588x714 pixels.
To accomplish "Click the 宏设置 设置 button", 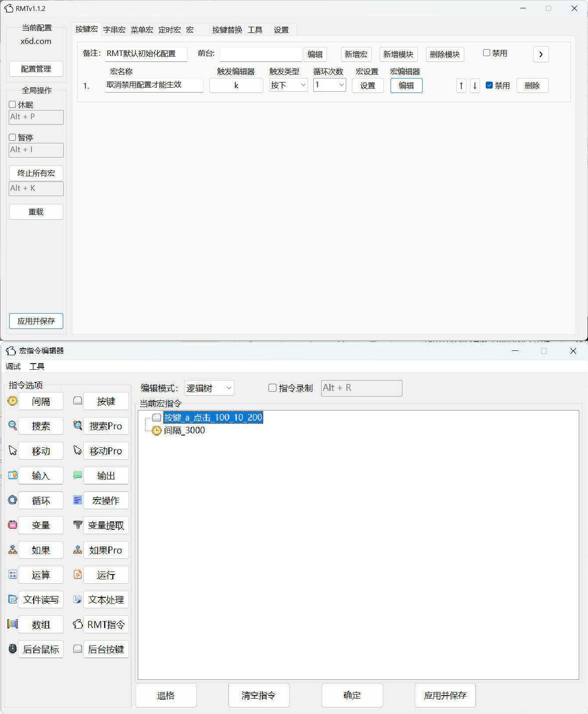I will click(368, 86).
